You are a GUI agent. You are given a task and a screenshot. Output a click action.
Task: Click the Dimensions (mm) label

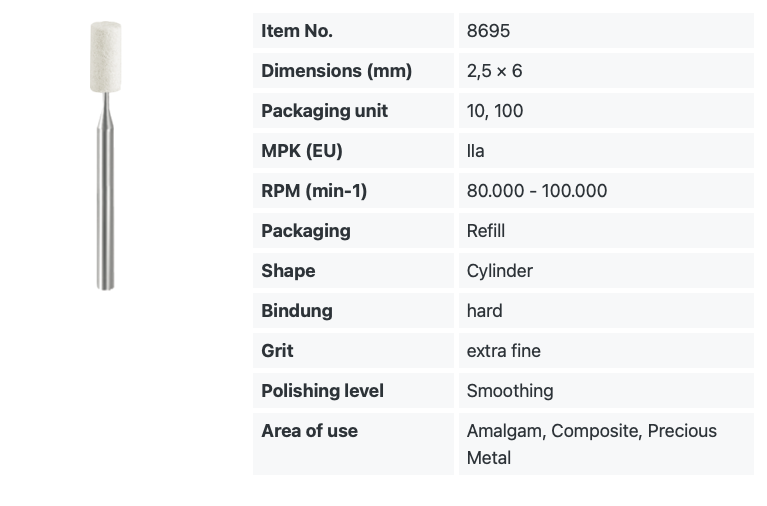click(x=337, y=71)
